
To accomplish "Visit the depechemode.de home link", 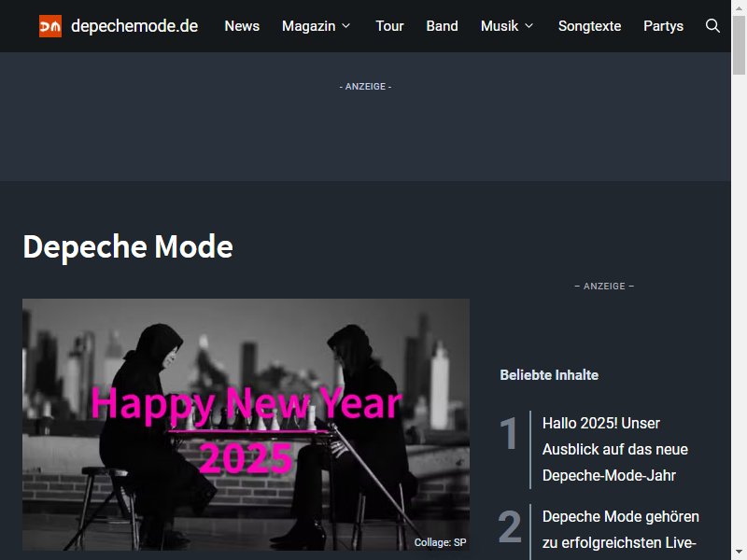I will coord(134,26).
